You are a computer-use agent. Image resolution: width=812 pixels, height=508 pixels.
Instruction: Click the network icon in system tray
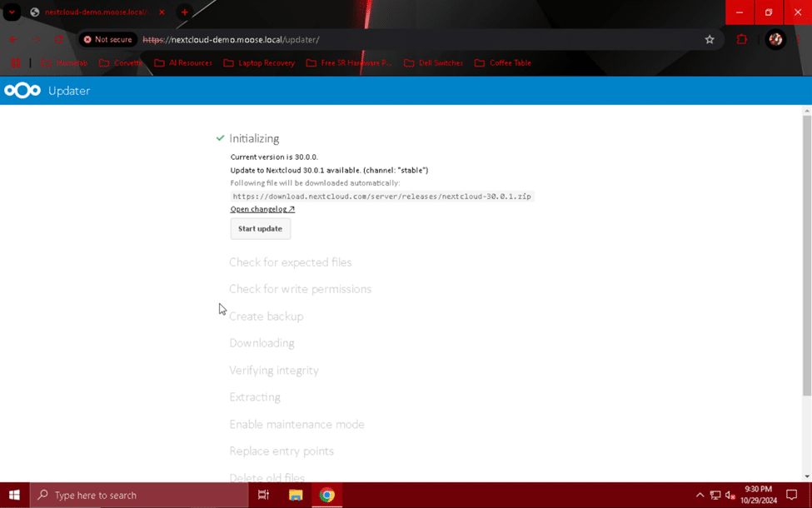[x=715, y=495]
